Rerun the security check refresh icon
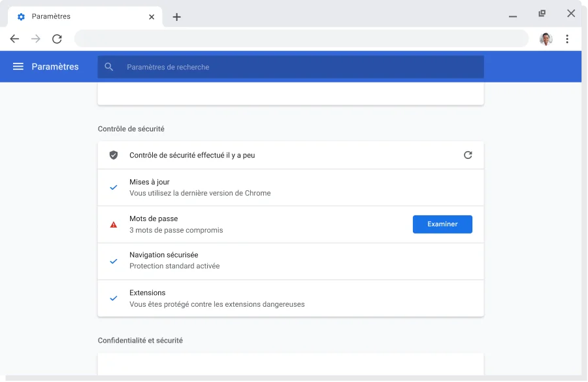Viewport: 588px width, 382px height. pos(468,155)
